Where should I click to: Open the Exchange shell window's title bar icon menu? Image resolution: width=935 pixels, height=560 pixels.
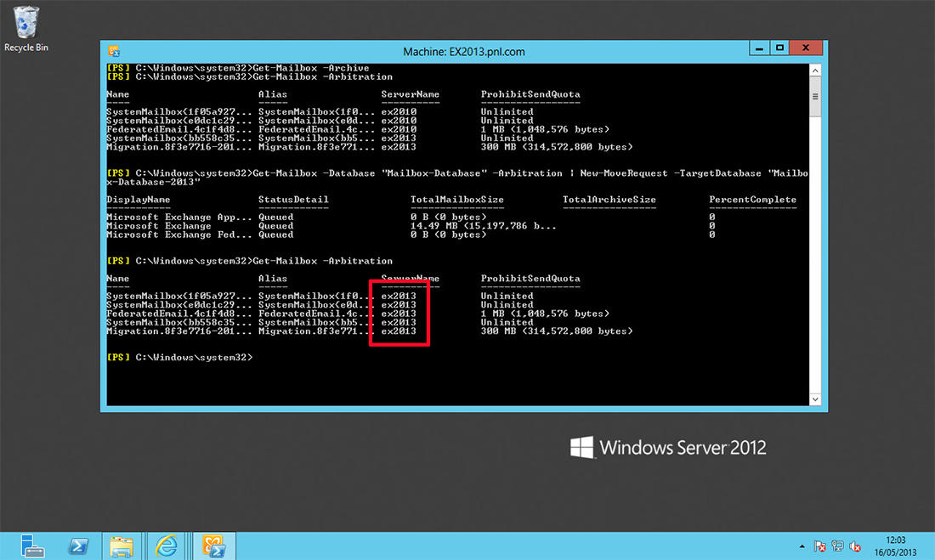click(114, 51)
